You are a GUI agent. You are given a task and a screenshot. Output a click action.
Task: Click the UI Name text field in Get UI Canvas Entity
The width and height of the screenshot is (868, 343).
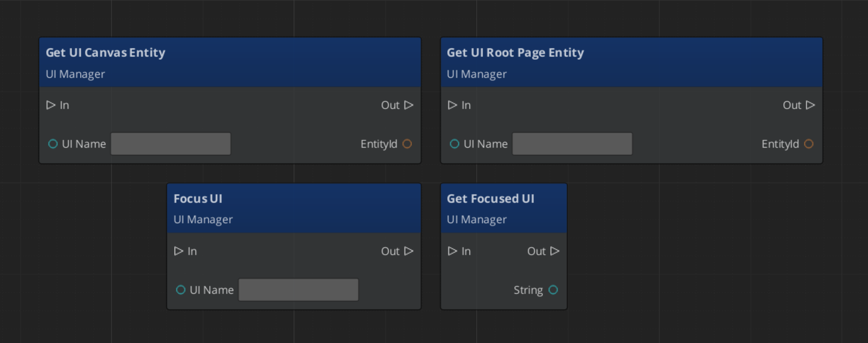pos(170,144)
